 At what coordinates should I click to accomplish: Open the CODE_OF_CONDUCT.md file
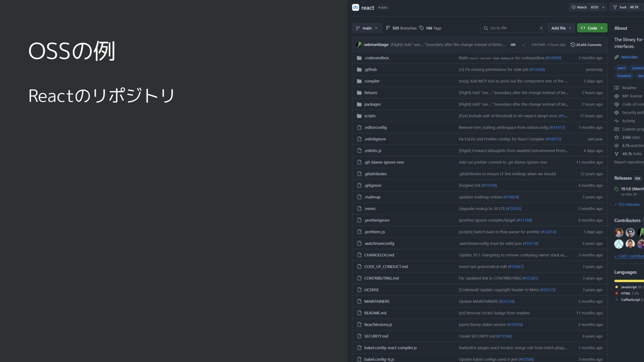386,267
